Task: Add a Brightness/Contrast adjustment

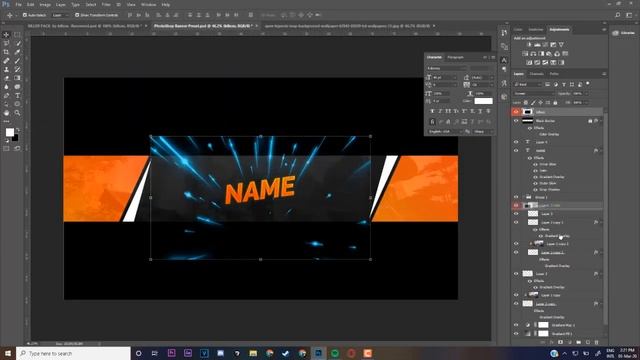Action: coord(529,44)
